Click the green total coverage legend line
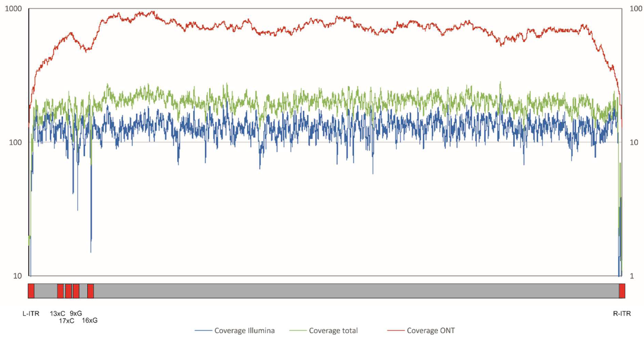Image resolution: width=644 pixels, height=338 pixels. click(x=298, y=330)
